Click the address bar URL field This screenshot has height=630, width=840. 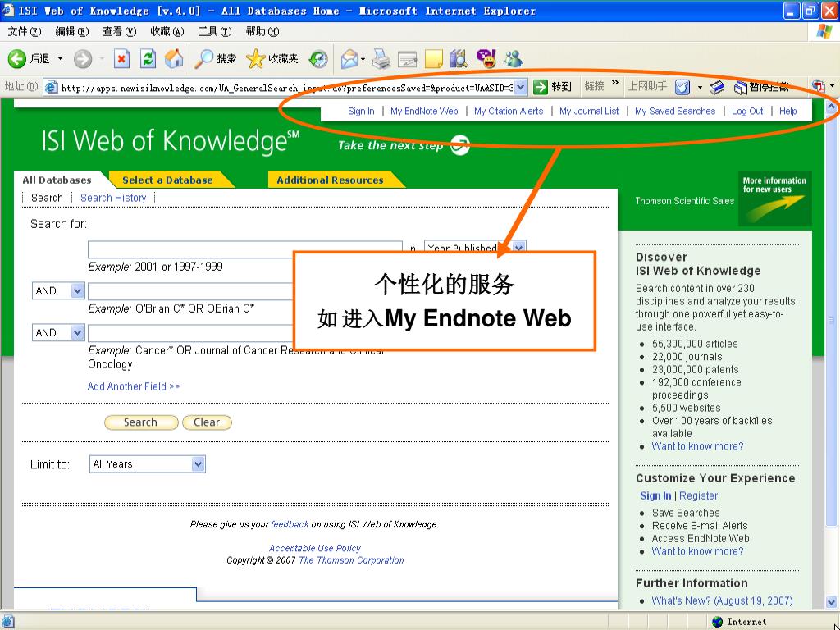point(286,87)
